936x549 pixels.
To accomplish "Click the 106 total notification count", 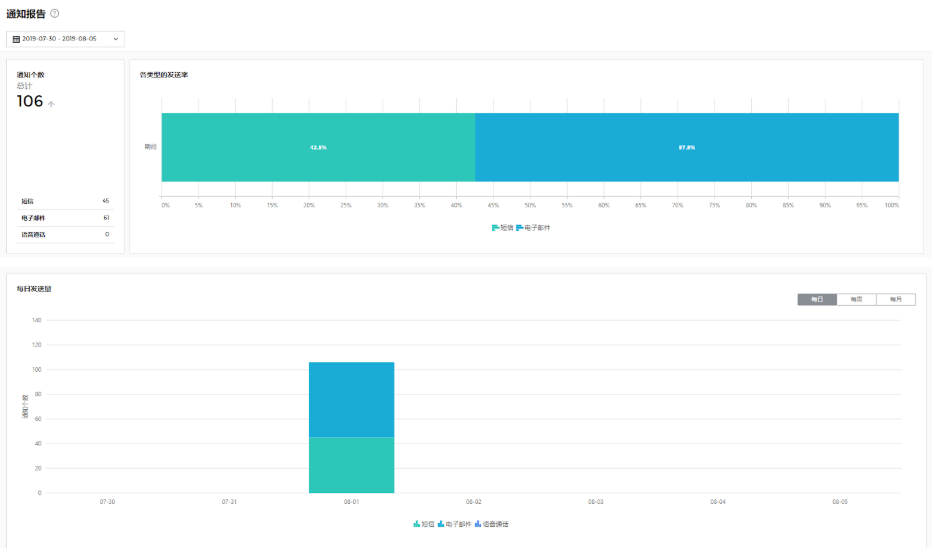I will point(30,101).
